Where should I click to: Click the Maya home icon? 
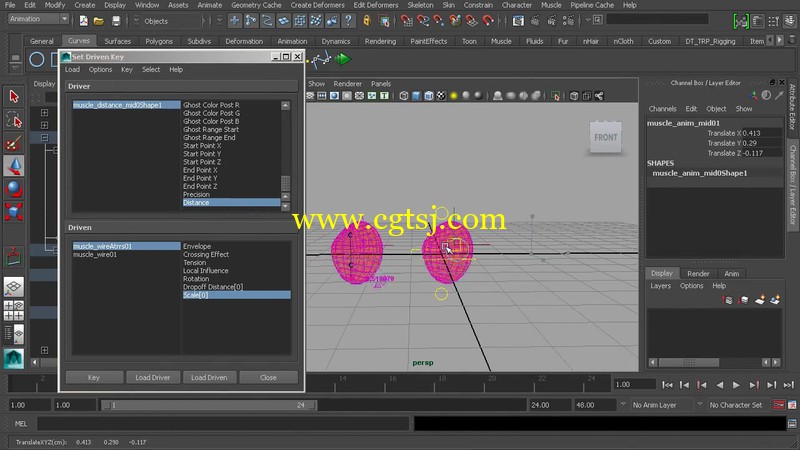pos(14,359)
